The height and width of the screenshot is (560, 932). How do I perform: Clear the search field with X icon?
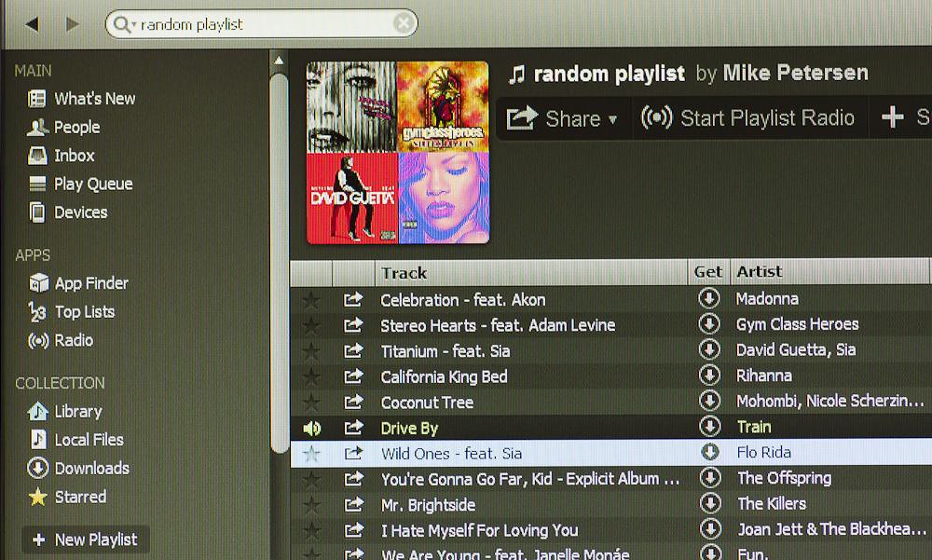pyautogui.click(x=403, y=24)
